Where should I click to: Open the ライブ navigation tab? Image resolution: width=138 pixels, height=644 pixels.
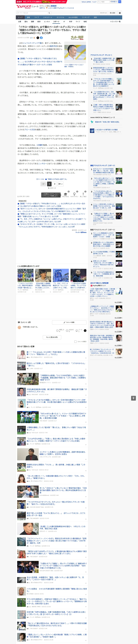click(37, 17)
